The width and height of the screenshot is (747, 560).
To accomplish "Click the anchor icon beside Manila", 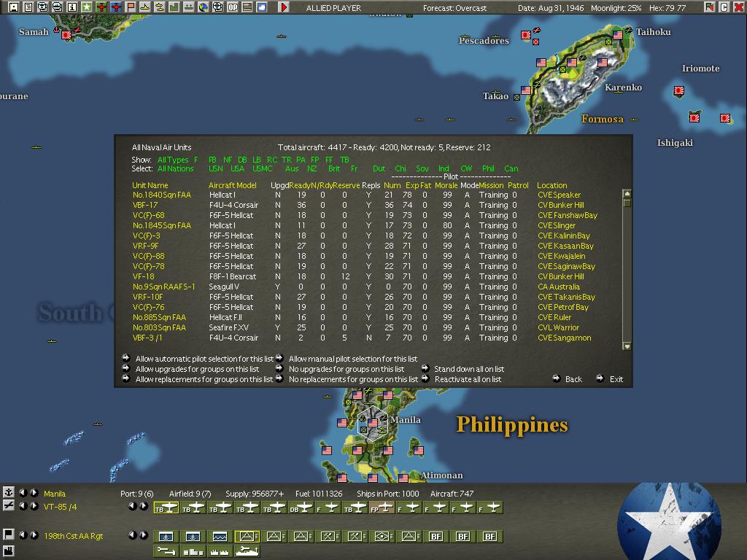I will pos(8,492).
